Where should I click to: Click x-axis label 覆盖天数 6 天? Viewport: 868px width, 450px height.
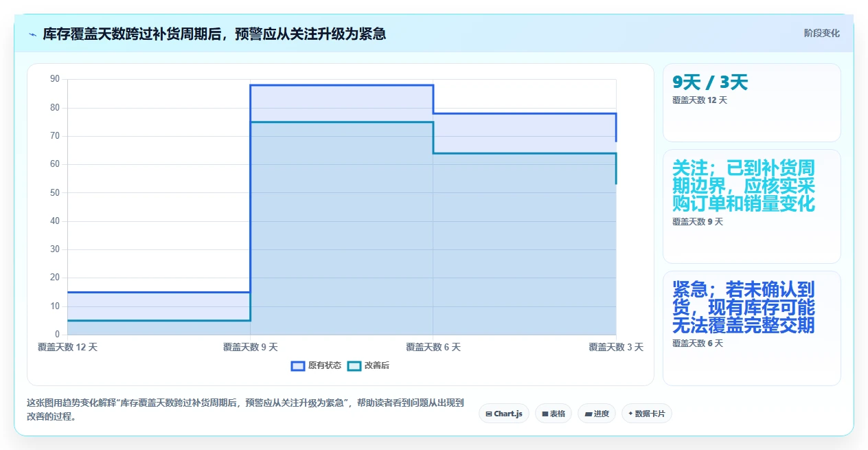pyautogui.click(x=433, y=347)
